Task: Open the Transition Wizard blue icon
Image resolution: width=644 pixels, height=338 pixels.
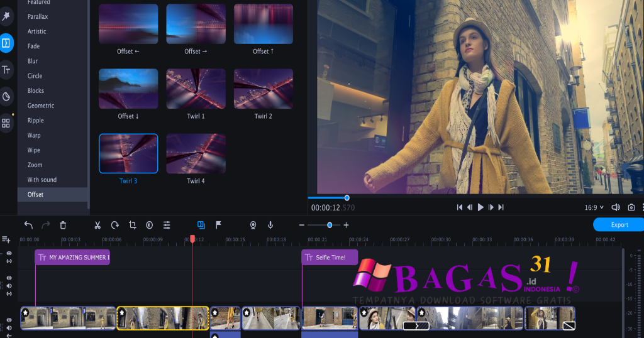Action: (201, 225)
